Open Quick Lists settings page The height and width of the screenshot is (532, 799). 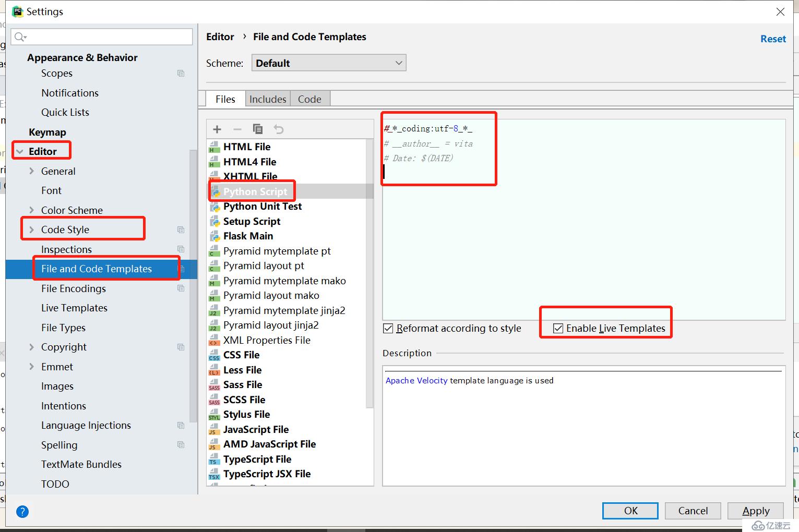pyautogui.click(x=65, y=112)
